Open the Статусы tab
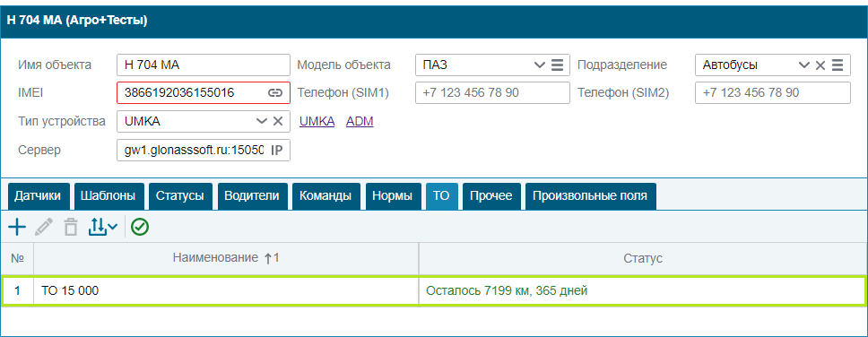The width and height of the screenshot is (868, 337). pos(180,196)
